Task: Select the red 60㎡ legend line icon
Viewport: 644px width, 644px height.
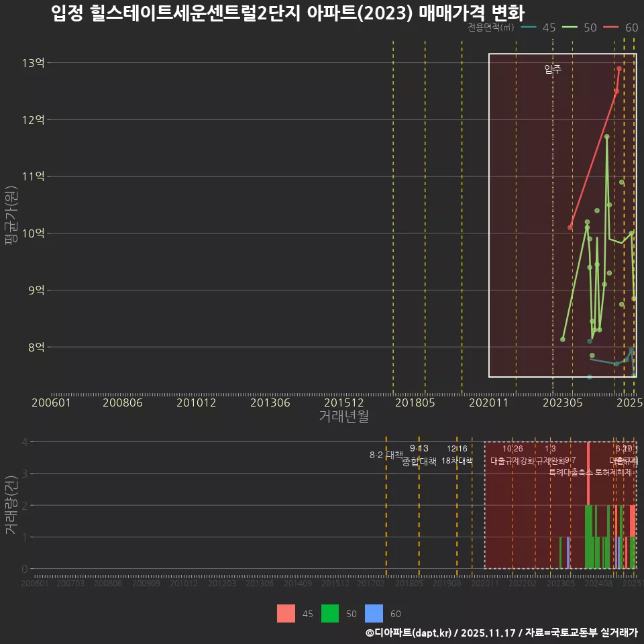Action: (x=611, y=28)
